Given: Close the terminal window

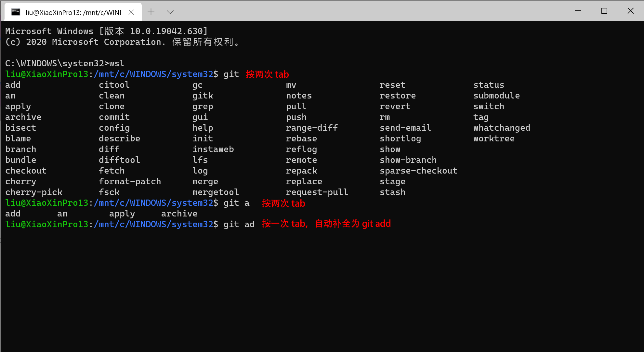Looking at the screenshot, I should 631,11.
